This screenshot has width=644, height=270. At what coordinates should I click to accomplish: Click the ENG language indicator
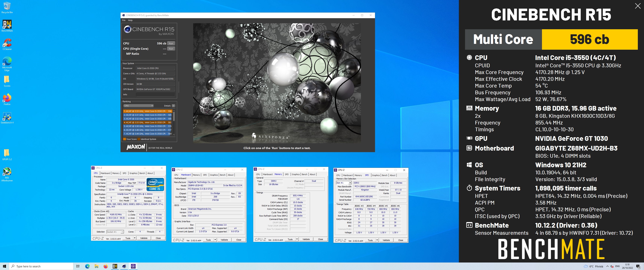pos(617,266)
